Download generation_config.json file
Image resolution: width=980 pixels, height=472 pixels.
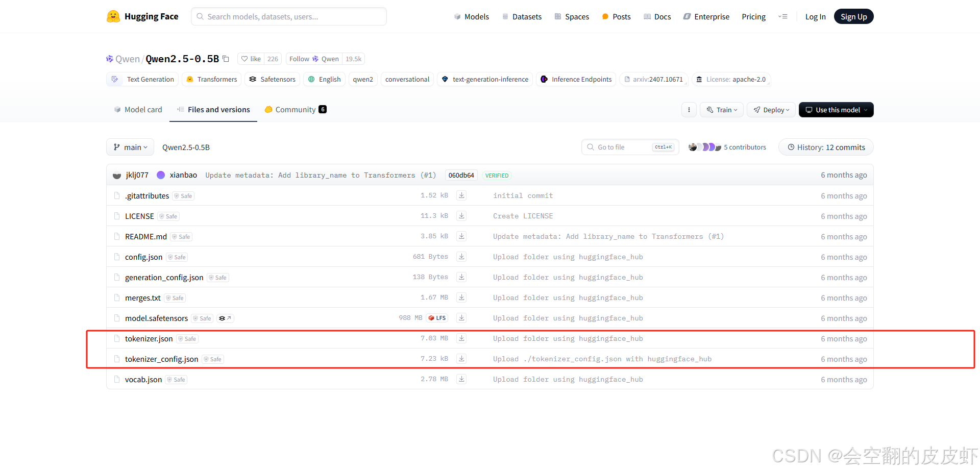point(461,277)
